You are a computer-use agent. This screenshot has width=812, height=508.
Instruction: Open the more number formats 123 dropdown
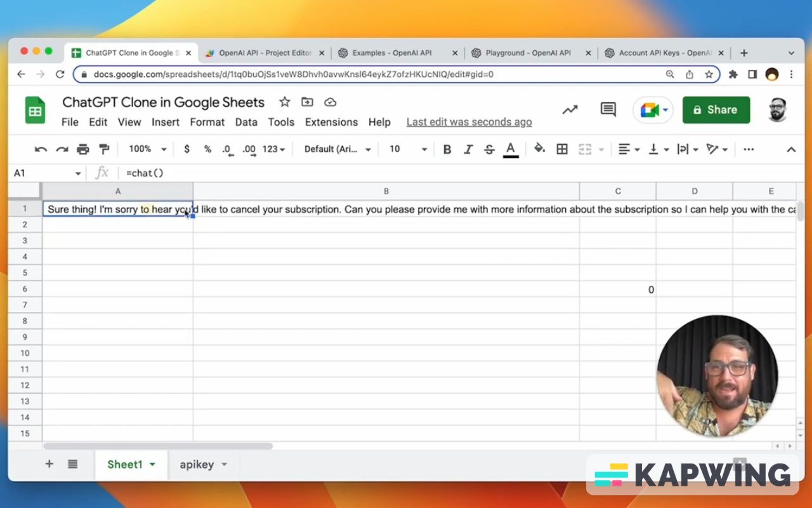(273, 149)
